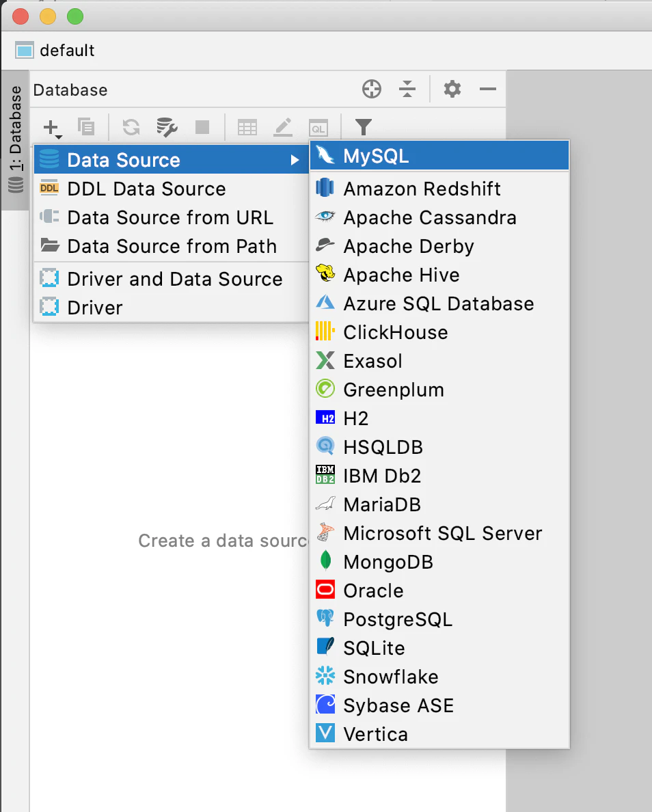The height and width of the screenshot is (812, 652).
Task: Maximize the window with green button
Action: (x=76, y=16)
